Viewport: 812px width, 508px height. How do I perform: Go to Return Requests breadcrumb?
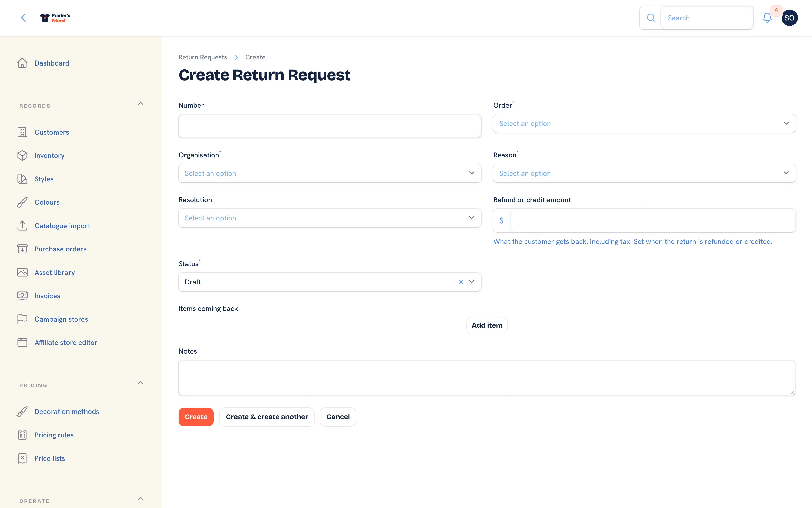203,57
